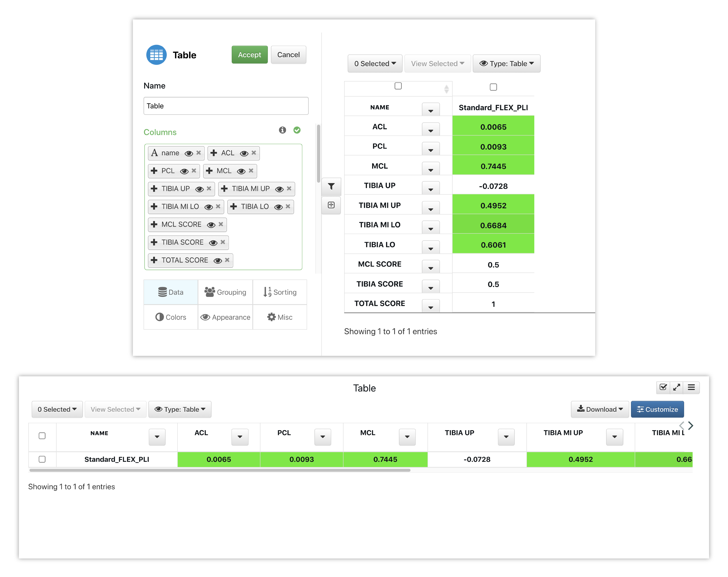Remove the TIBIA LO column chip
Viewport: 728px width, 577px height.
pyautogui.click(x=288, y=206)
